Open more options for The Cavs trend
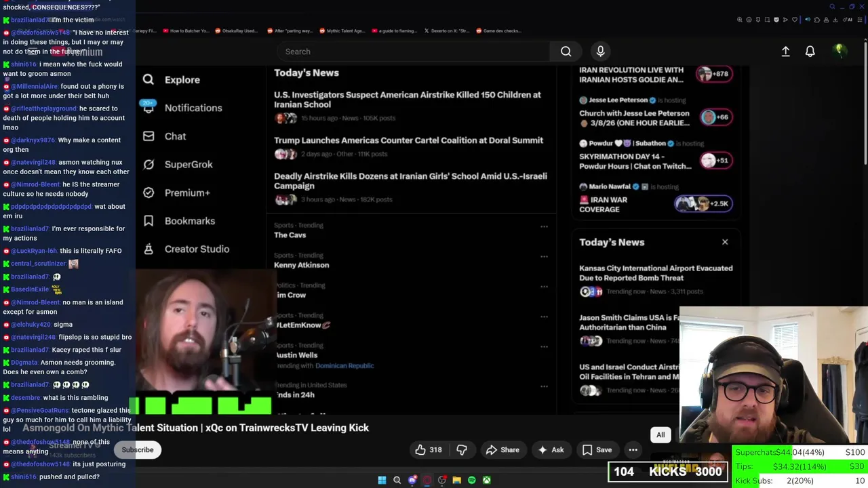The height and width of the screenshot is (488, 868). click(x=544, y=226)
